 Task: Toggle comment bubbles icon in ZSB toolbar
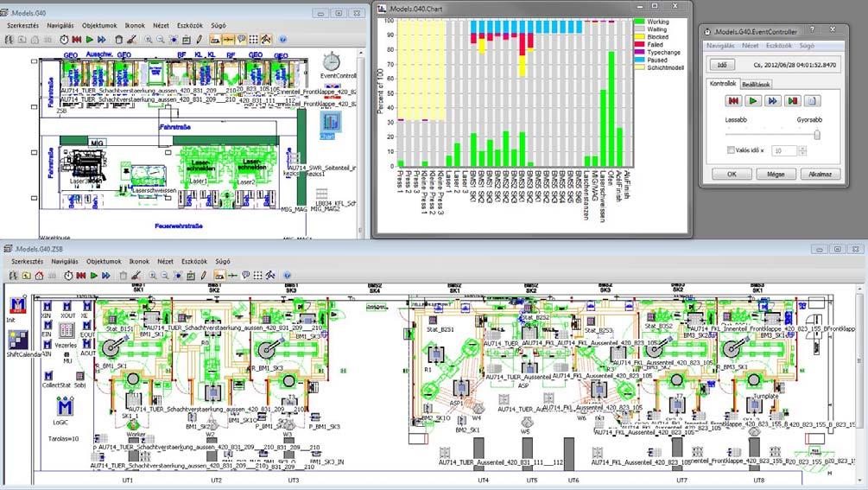245,276
